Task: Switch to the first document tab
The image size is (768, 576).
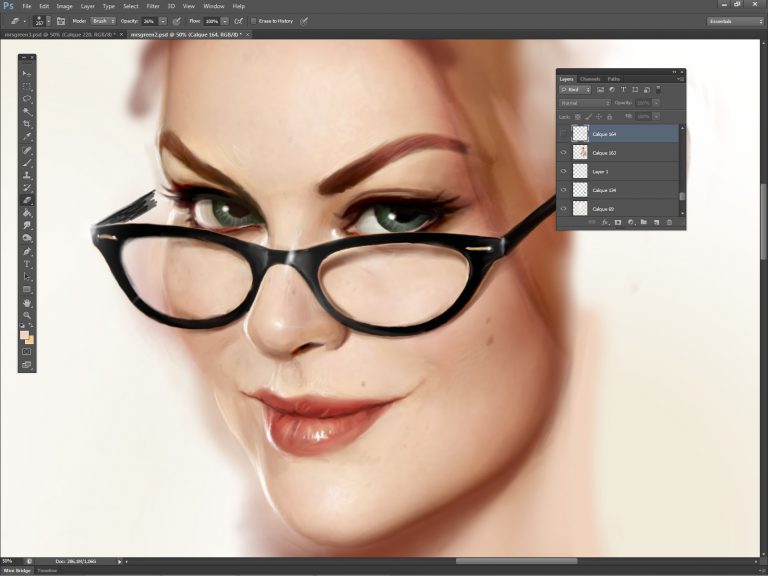Action: tap(60, 35)
